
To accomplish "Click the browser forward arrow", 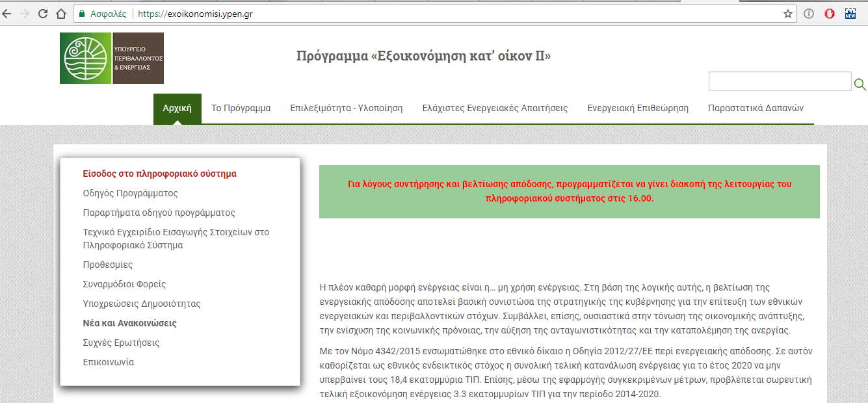I will click(25, 14).
